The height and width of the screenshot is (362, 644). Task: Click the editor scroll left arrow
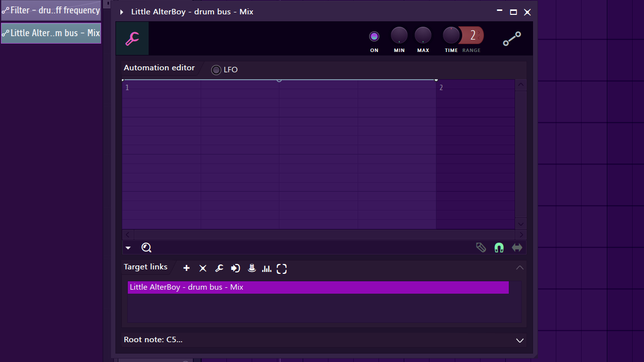click(127, 234)
